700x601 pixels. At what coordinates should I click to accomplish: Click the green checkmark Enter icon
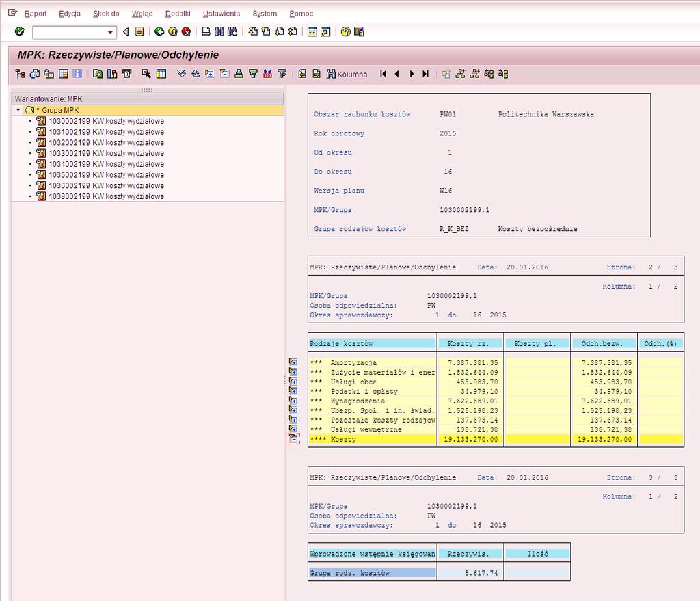pyautogui.click(x=19, y=31)
